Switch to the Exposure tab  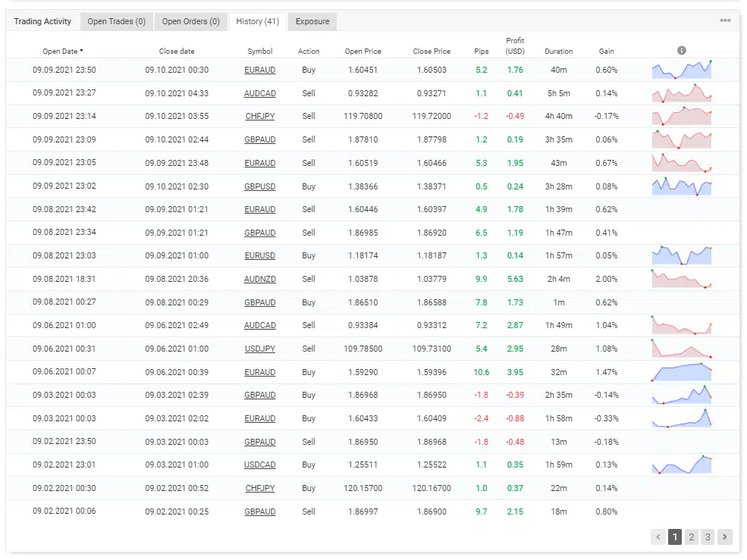pos(312,21)
